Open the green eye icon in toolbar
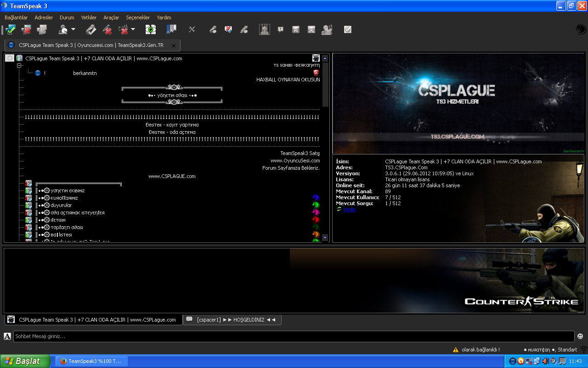Viewport: 588px width, 368px height. [x=150, y=29]
